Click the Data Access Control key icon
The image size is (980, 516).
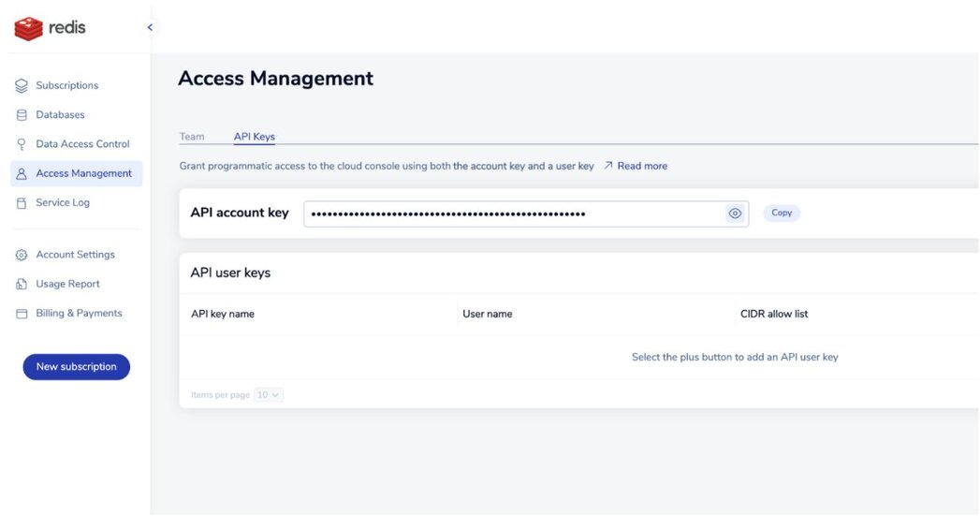tap(22, 144)
